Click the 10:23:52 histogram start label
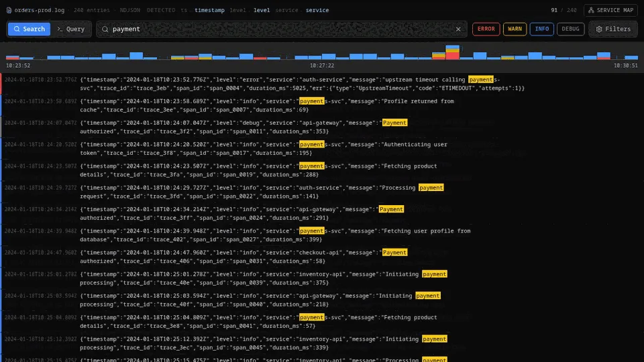Viewport: 644px width, 362px height. (x=18, y=66)
